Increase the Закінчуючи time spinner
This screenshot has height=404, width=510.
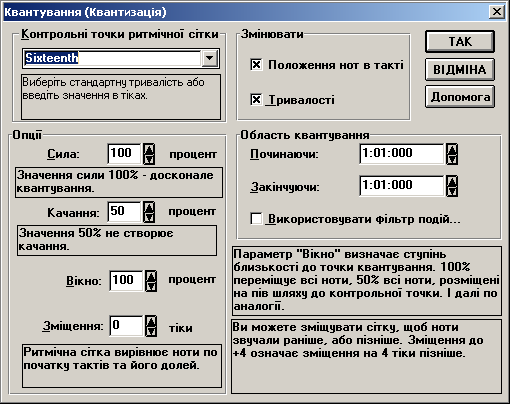(452, 181)
